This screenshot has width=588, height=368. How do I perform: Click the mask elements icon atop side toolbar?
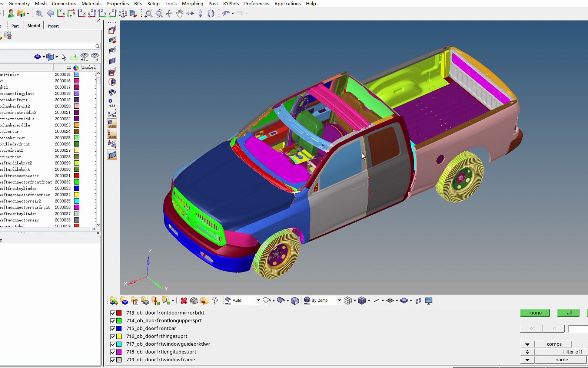pos(112,30)
